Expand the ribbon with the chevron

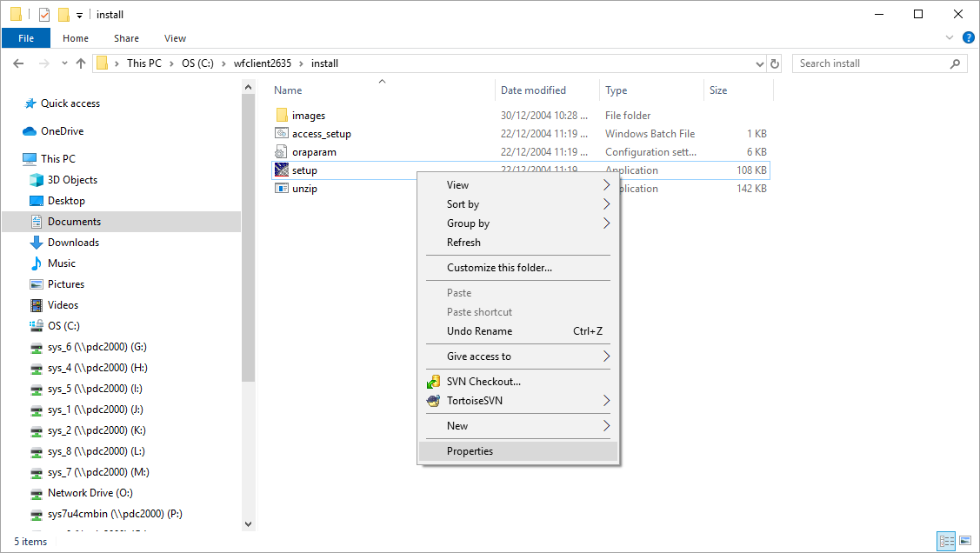950,38
